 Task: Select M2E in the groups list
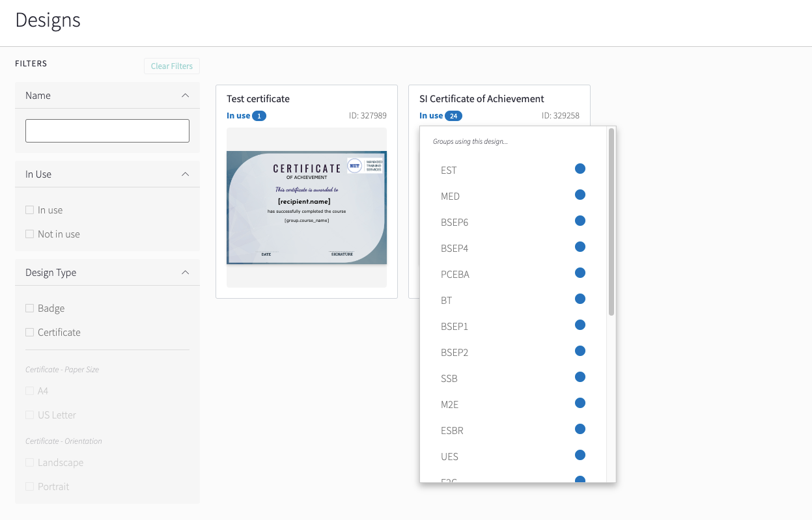(449, 405)
